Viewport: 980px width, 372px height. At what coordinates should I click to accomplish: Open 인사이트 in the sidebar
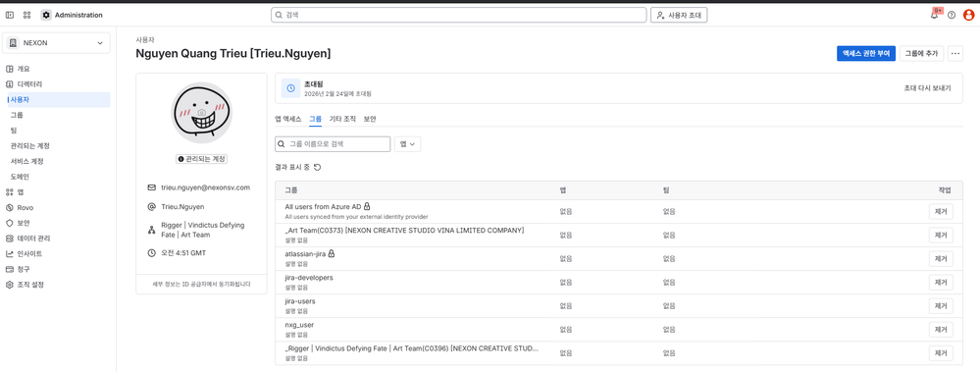coord(57,254)
